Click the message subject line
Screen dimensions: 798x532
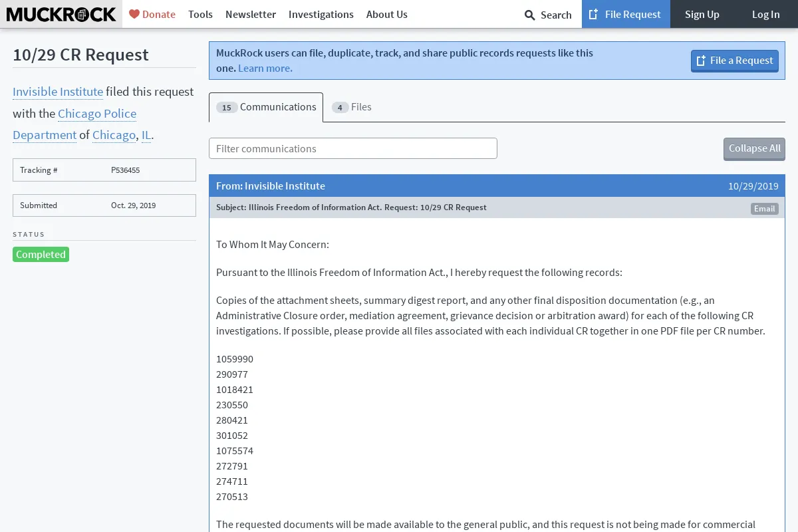[351, 207]
